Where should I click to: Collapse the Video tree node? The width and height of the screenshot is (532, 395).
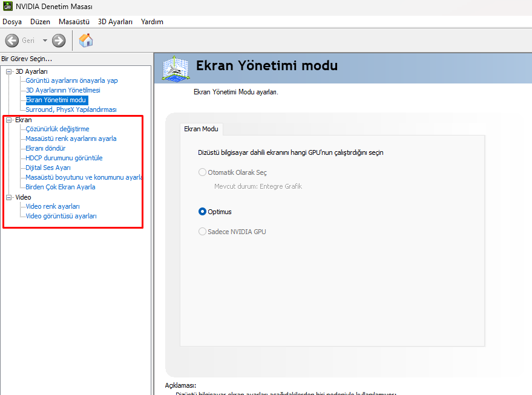point(9,197)
